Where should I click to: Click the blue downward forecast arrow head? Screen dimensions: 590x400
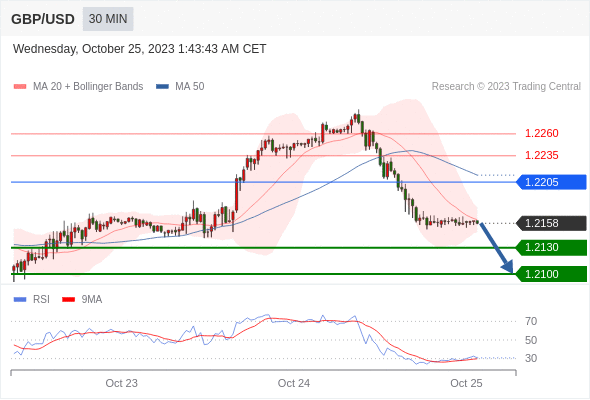pyautogui.click(x=508, y=267)
